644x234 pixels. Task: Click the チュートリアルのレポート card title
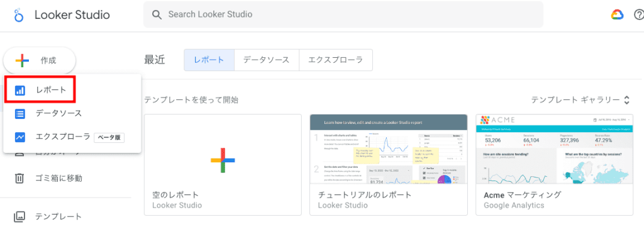pos(365,194)
